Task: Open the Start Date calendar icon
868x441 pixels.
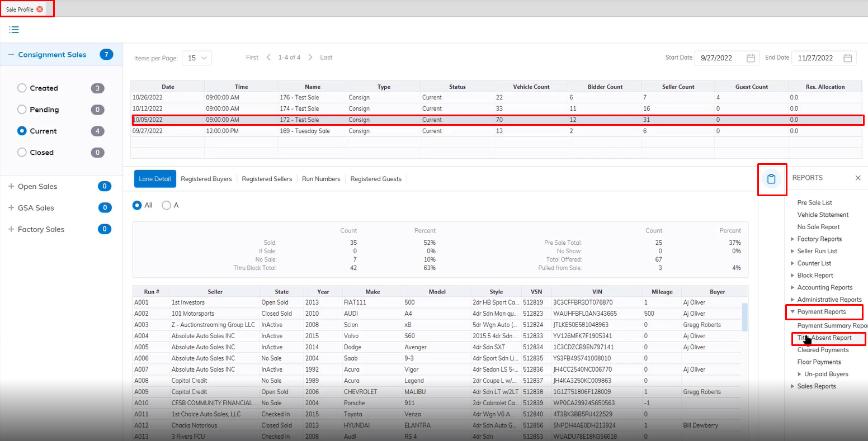Action: 751,58
